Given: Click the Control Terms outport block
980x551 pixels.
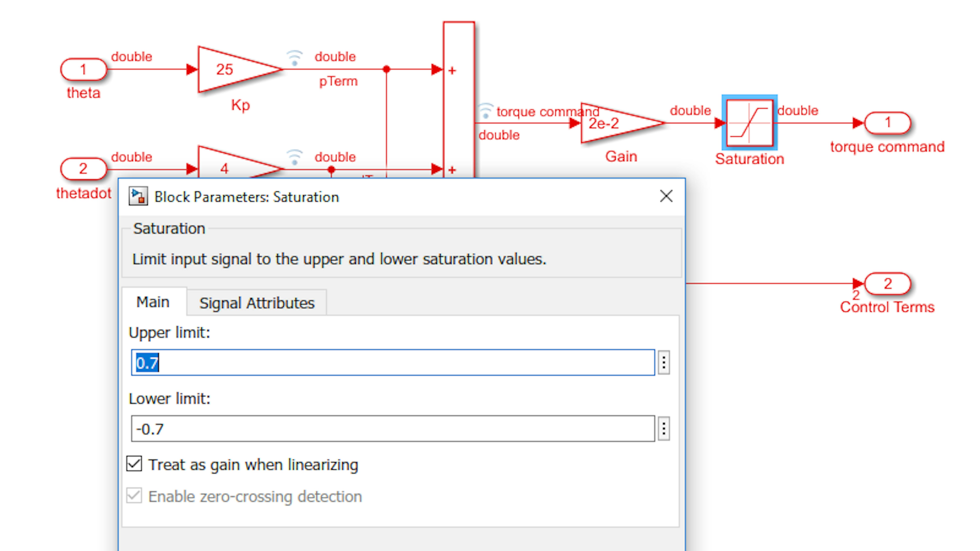Looking at the screenshot, I should 888,284.
